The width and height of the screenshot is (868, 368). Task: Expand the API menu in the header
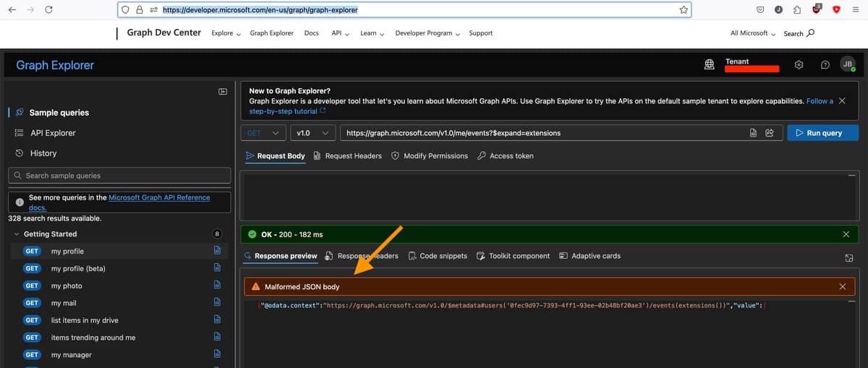(x=340, y=33)
